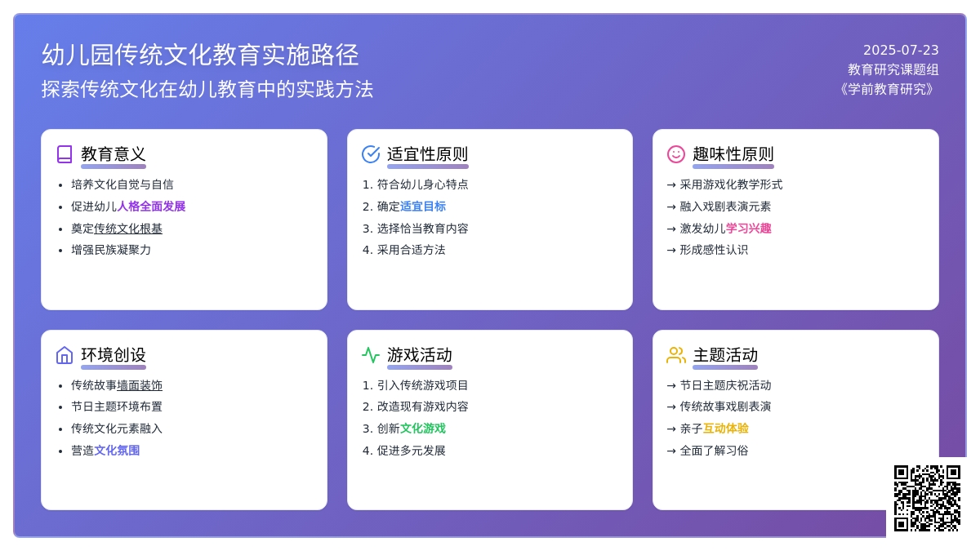The width and height of the screenshot is (980, 551).
Task: Click list item 符合幼儿身心特点
Action: (423, 184)
